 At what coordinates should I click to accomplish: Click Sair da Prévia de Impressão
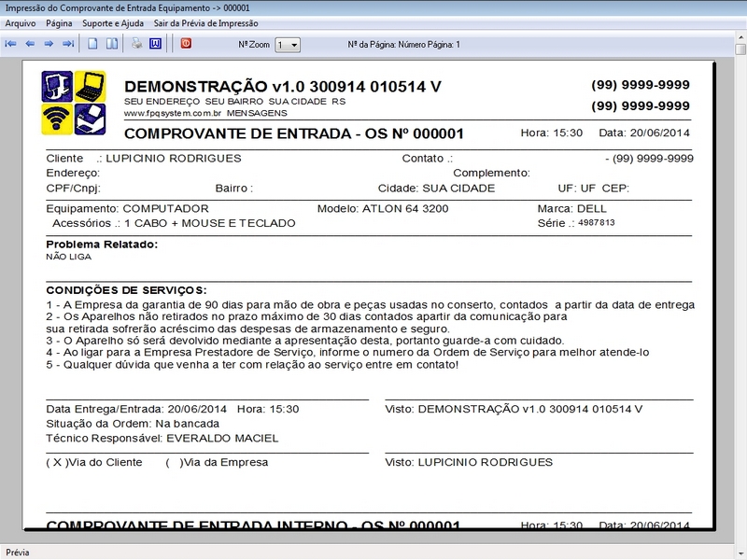click(205, 23)
